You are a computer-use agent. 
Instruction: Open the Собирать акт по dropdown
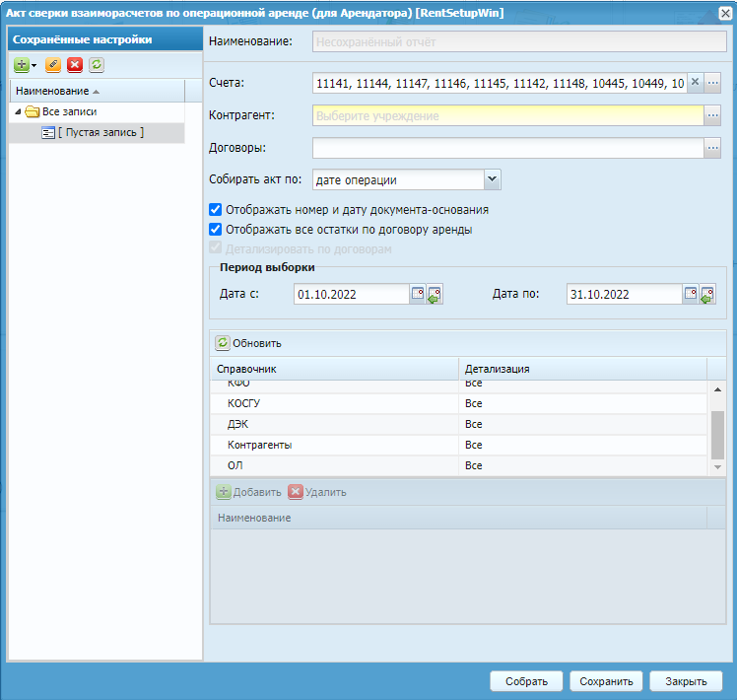coord(493,179)
